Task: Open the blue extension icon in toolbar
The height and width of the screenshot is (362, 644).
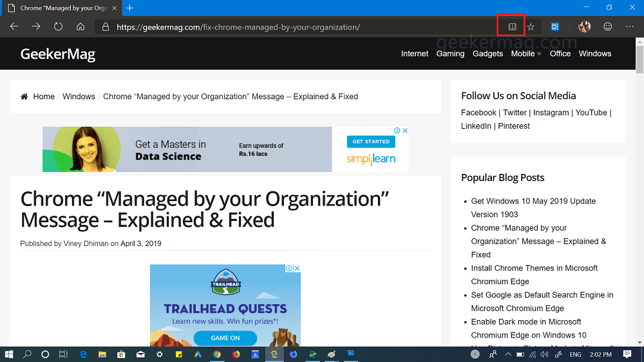Action: pos(555,26)
